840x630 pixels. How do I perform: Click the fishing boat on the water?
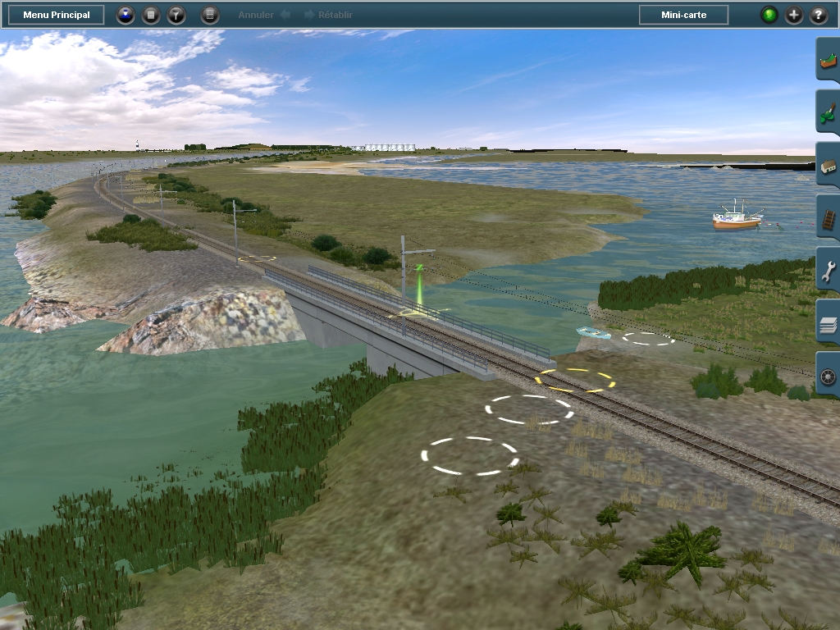pyautogui.click(x=737, y=216)
